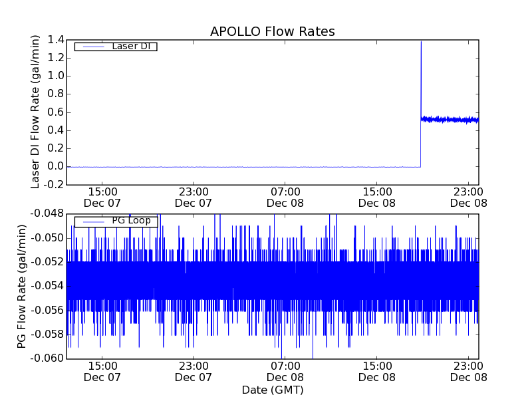Click bottom plot's 23:00 Dec 07 tick label
This screenshot has width=532, height=399.
[x=194, y=372]
